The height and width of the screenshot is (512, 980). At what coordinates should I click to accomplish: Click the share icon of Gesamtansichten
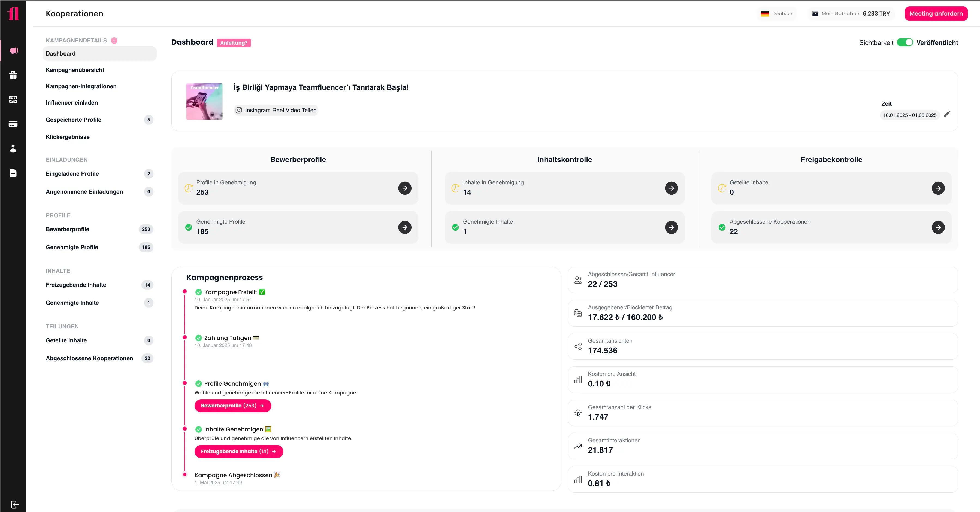point(578,346)
